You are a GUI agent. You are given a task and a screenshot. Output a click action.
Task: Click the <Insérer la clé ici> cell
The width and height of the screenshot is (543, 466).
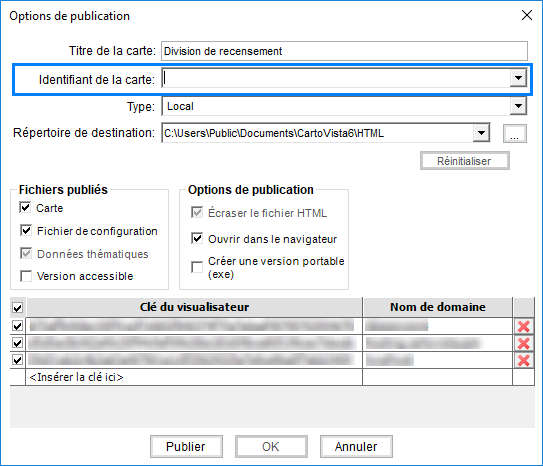pyautogui.click(x=194, y=377)
